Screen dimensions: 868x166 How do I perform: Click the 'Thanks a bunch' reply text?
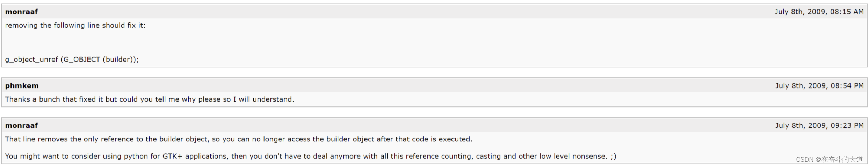click(x=149, y=99)
